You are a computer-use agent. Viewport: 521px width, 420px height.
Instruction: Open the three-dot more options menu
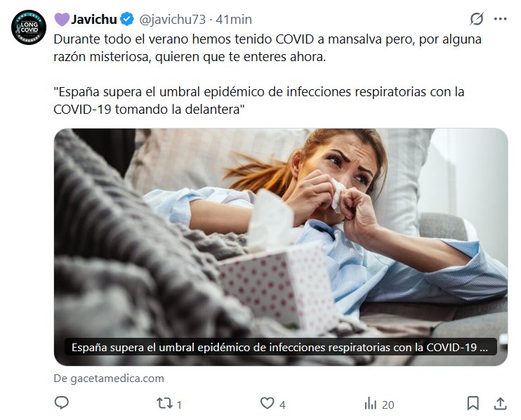tap(500, 19)
